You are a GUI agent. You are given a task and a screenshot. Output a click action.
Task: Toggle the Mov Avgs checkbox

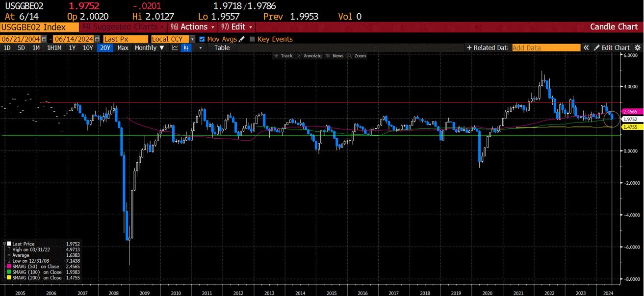click(202, 39)
